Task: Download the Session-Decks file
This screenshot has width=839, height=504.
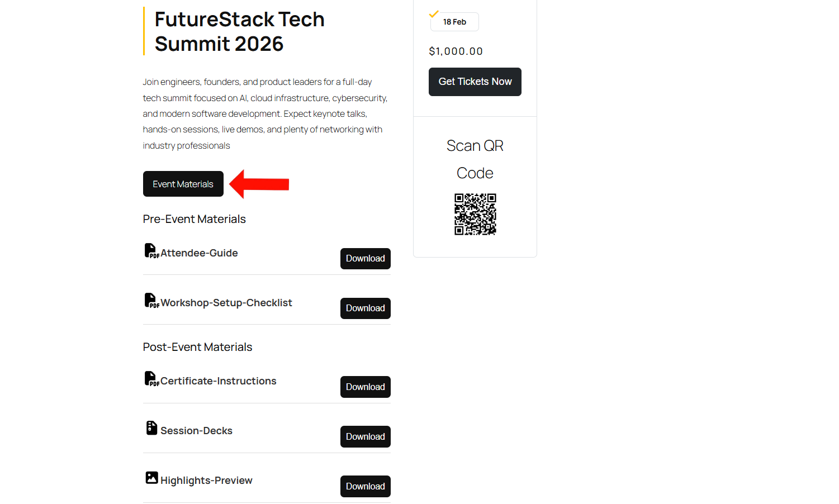Action: (x=365, y=436)
